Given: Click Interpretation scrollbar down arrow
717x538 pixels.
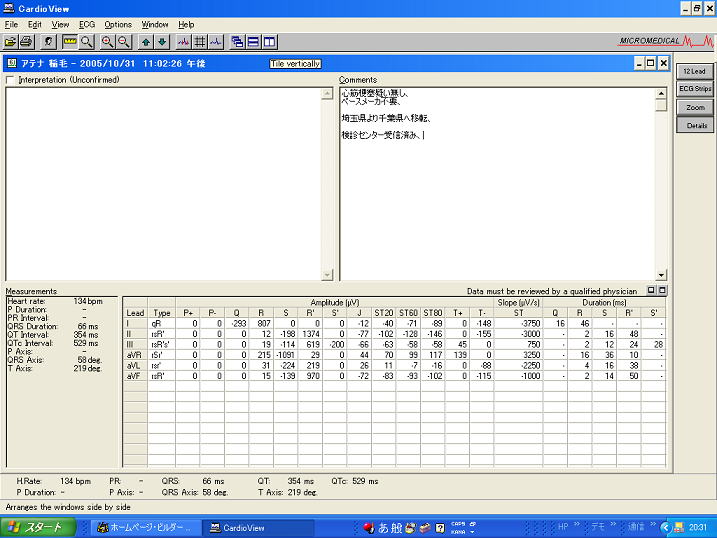Looking at the screenshot, I should point(327,275).
